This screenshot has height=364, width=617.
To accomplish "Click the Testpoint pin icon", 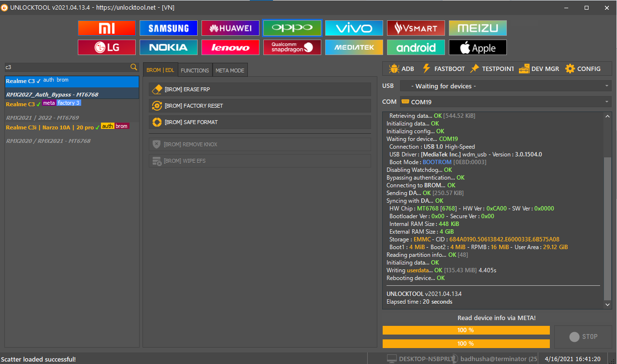I will 474,69.
